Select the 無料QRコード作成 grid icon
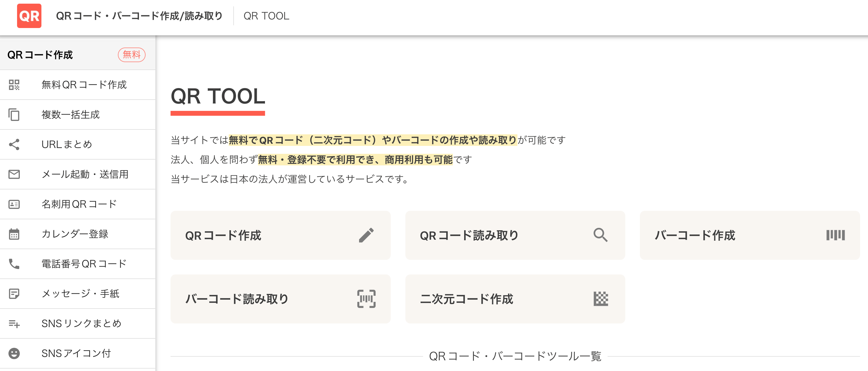Screen dimensions: 868x371 (x=15, y=85)
